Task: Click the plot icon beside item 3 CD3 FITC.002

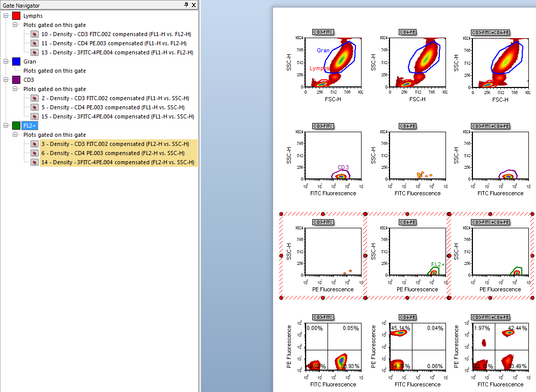Action: [x=35, y=144]
